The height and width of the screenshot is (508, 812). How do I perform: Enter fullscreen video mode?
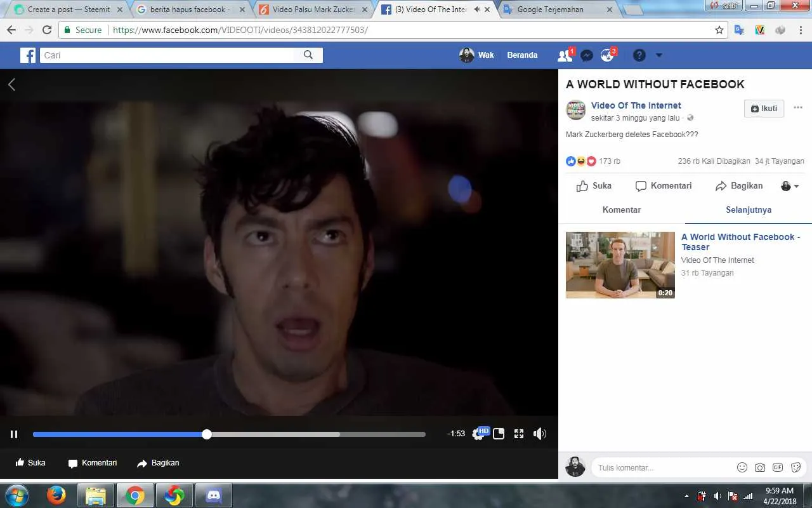point(519,434)
